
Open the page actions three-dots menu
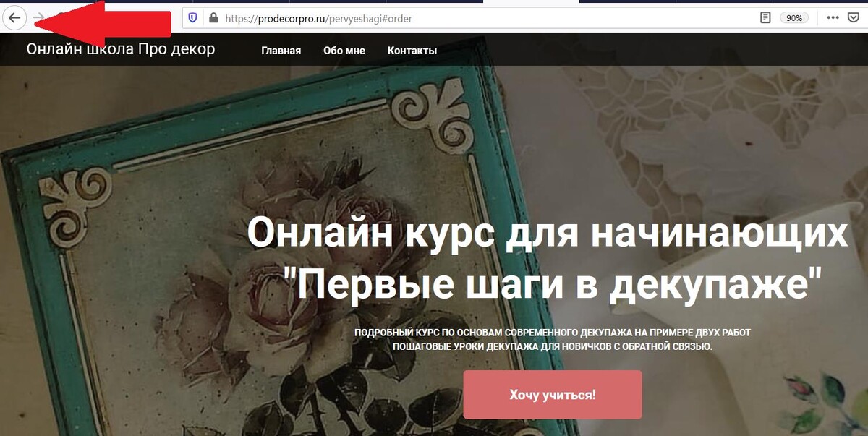[x=833, y=18]
